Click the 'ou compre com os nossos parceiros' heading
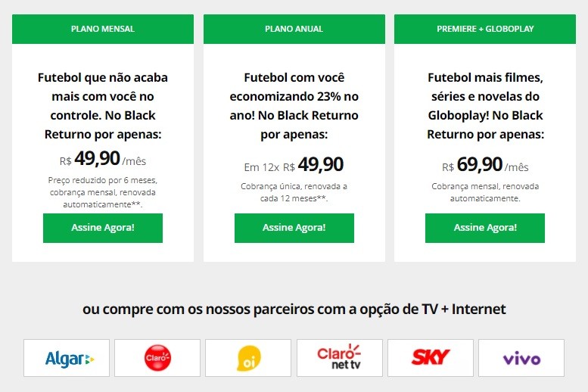 coord(294,309)
